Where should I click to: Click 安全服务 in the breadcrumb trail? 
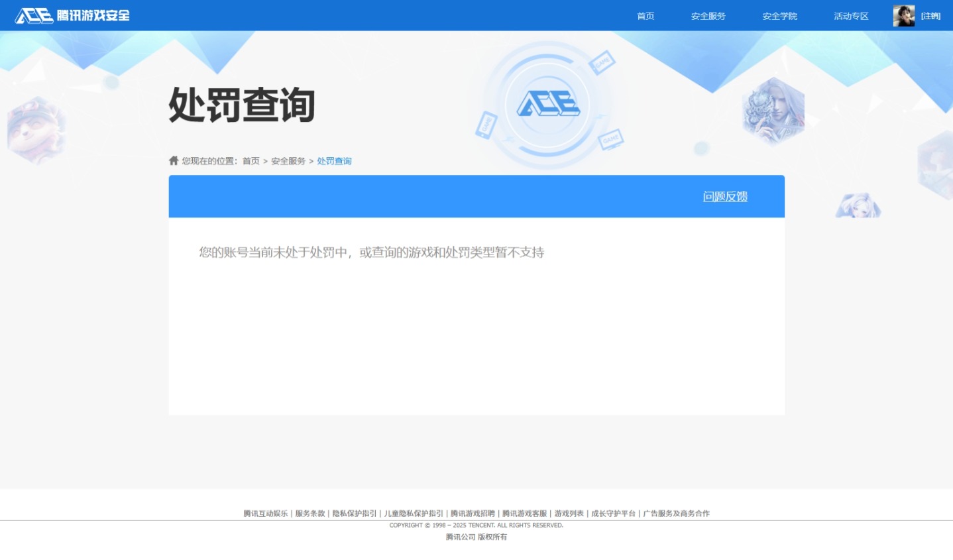click(x=288, y=160)
